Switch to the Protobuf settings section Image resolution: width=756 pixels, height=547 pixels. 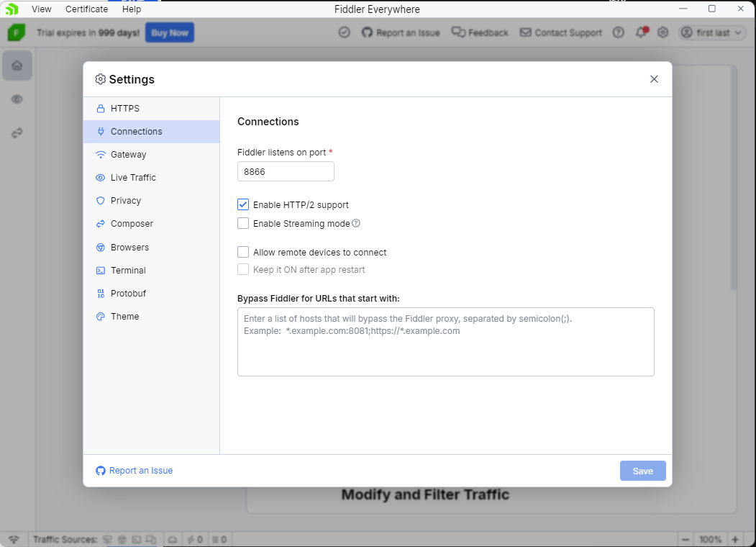129,293
